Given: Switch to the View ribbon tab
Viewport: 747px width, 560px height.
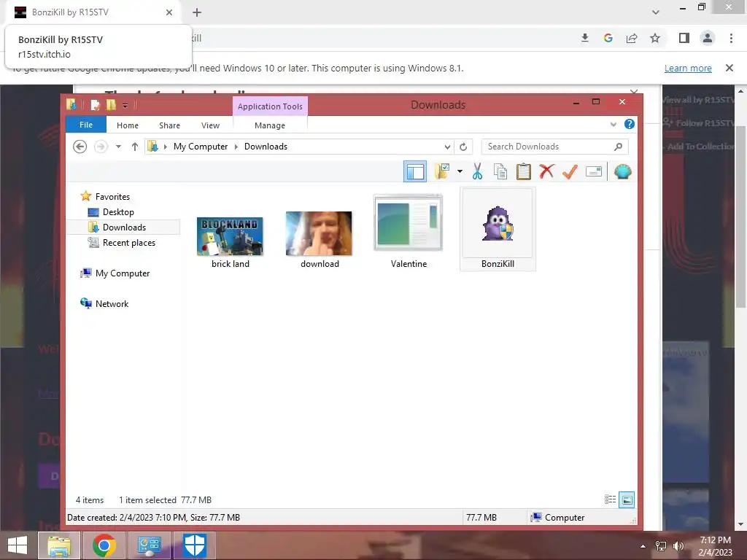Looking at the screenshot, I should point(211,125).
